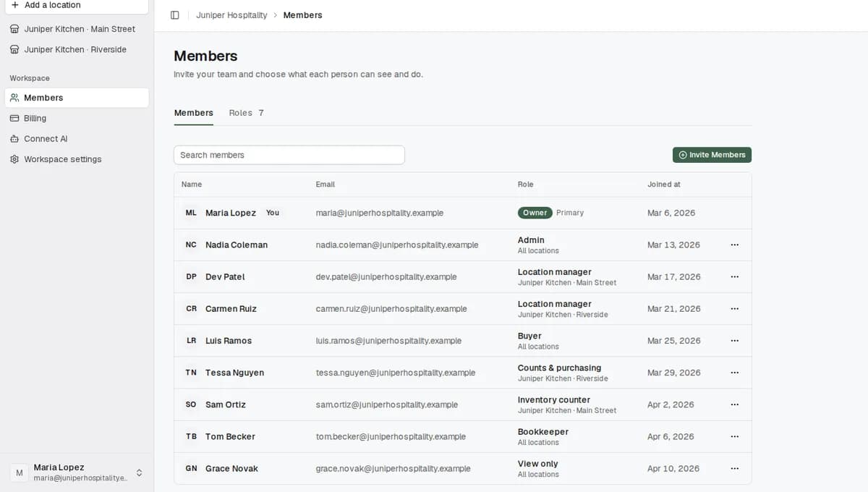Click the plus icon beside Add a location
868x492 pixels.
coord(14,5)
